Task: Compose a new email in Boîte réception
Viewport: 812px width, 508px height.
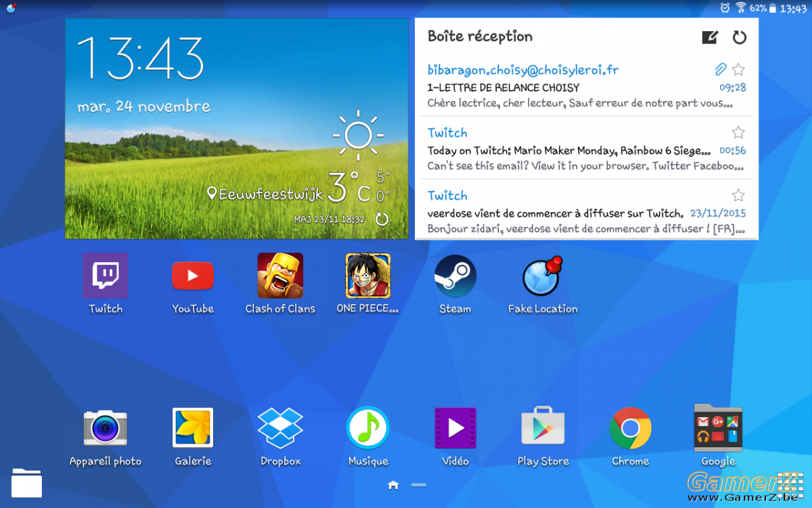Action: pyautogui.click(x=709, y=37)
